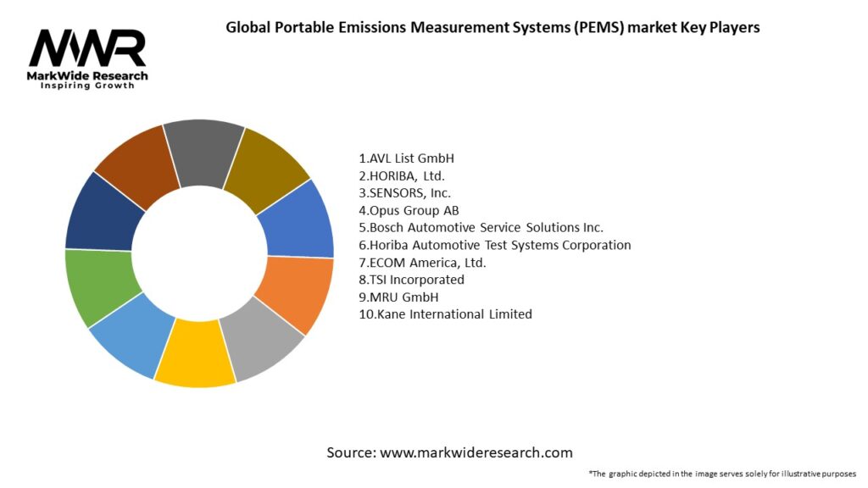
Task: Click the chart title about PEMS market
Action: click(492, 27)
